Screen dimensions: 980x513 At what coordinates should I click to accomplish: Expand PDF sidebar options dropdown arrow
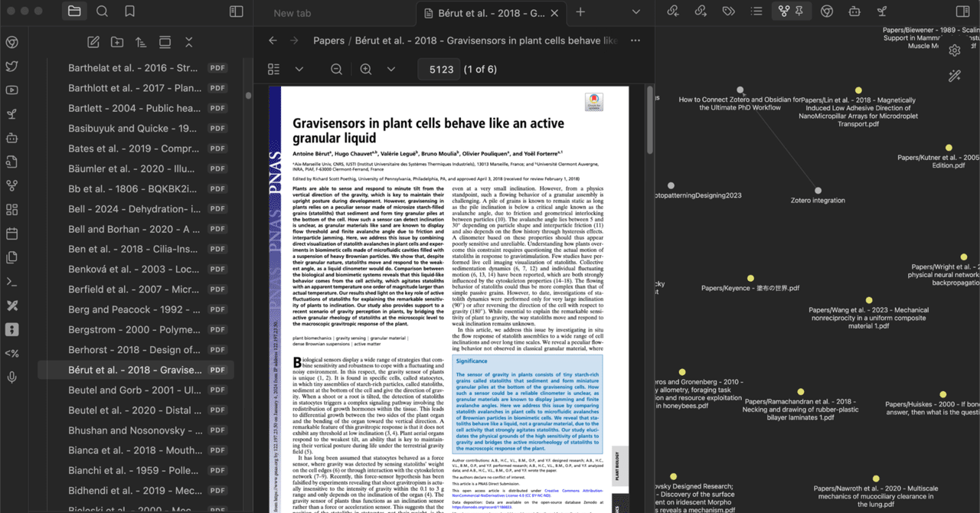coord(299,69)
